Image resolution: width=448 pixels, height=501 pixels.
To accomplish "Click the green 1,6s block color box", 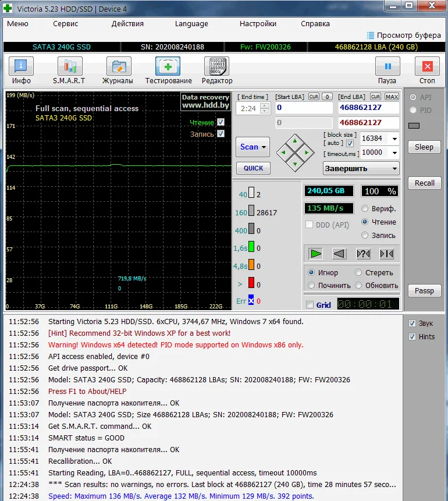I will (x=251, y=247).
